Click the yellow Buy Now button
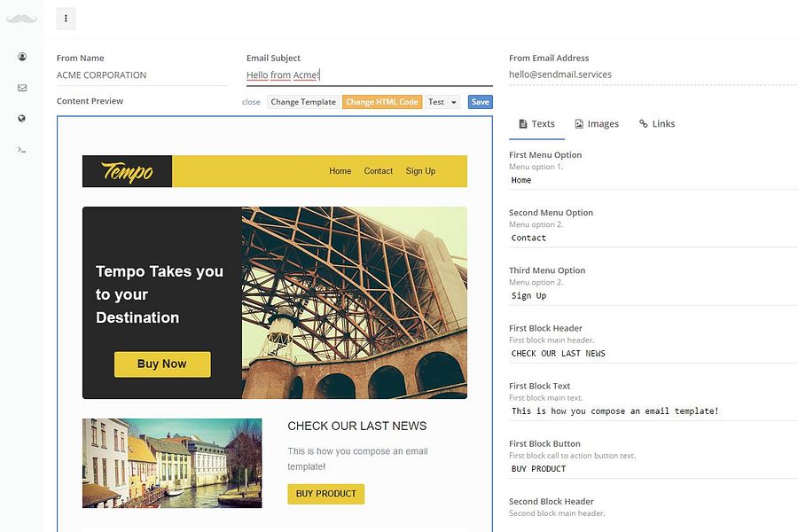 click(162, 364)
